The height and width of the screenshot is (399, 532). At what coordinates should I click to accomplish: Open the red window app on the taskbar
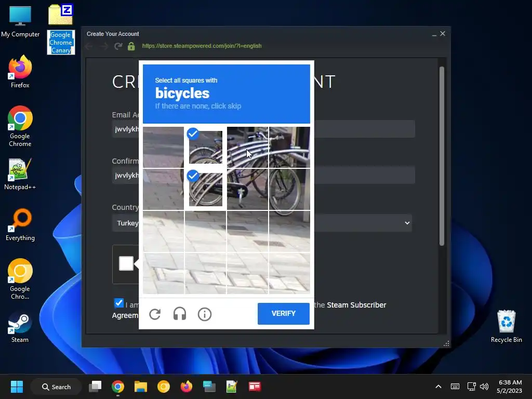[x=255, y=387]
